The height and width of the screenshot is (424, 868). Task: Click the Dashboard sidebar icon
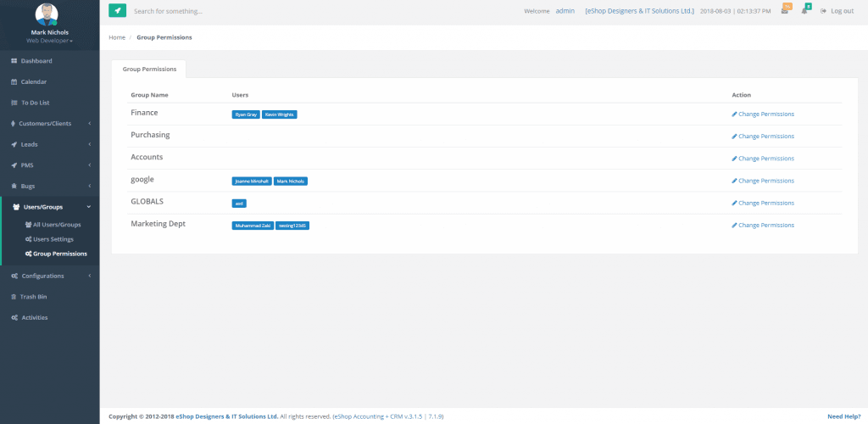(14, 61)
